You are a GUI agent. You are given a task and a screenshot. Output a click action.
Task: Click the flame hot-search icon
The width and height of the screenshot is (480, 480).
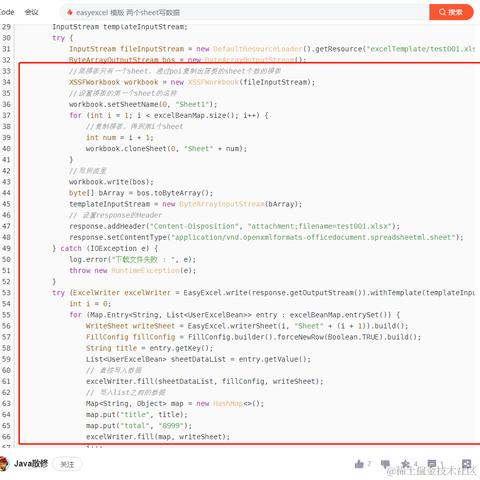[x=70, y=13]
